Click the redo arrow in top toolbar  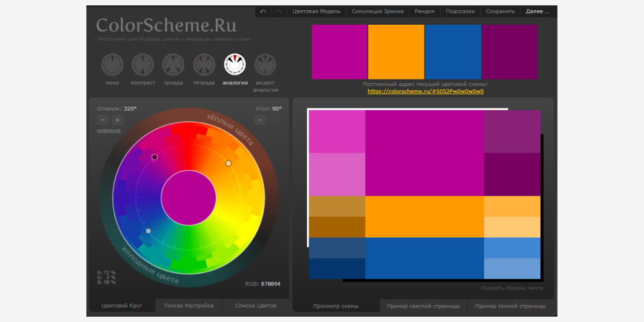(x=279, y=11)
